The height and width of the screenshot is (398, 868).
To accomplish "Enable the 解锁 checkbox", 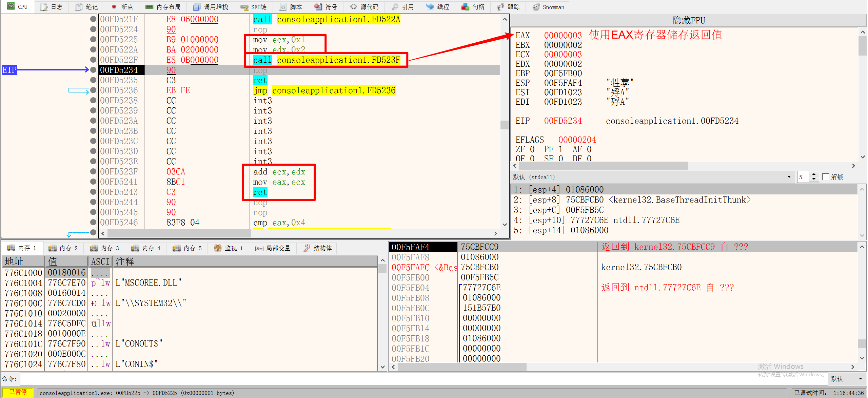I will (x=826, y=177).
